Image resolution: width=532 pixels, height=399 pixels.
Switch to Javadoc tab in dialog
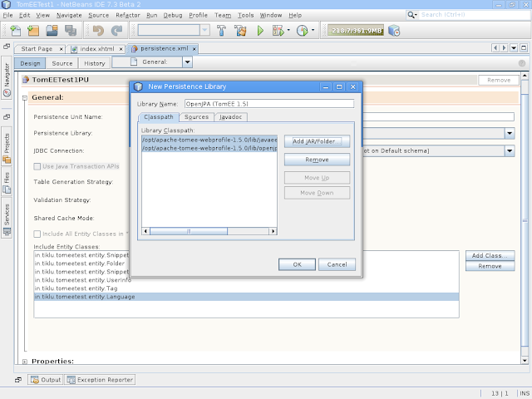click(231, 117)
